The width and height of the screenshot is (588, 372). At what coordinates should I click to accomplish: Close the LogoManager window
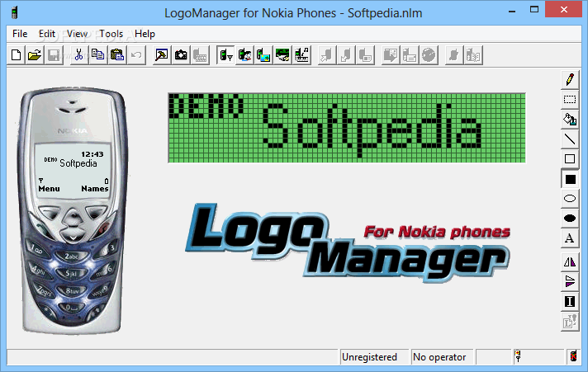[563, 10]
